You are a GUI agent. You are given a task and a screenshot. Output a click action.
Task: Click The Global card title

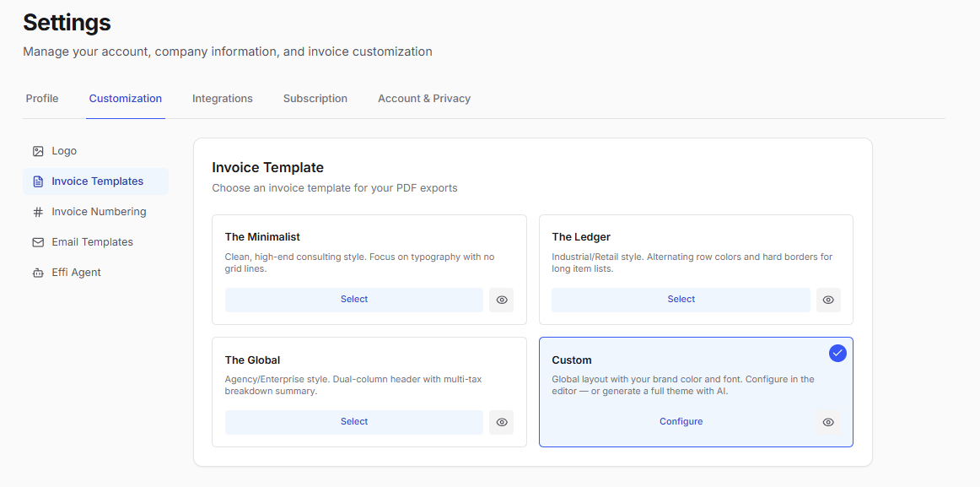click(x=252, y=360)
